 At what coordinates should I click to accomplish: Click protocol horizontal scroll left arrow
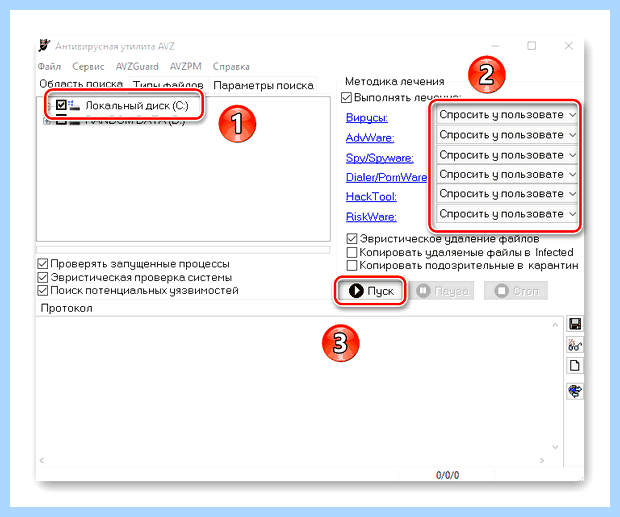[x=42, y=460]
